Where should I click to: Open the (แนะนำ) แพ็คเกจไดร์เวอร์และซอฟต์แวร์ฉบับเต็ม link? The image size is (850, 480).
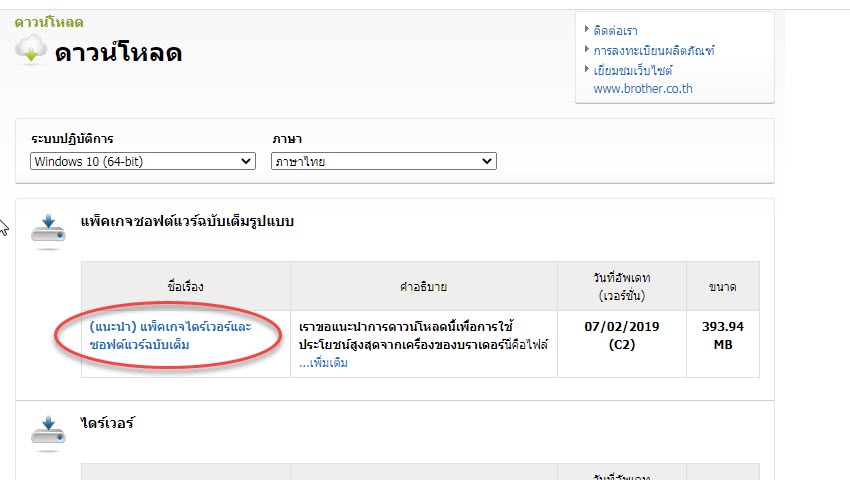coord(170,335)
